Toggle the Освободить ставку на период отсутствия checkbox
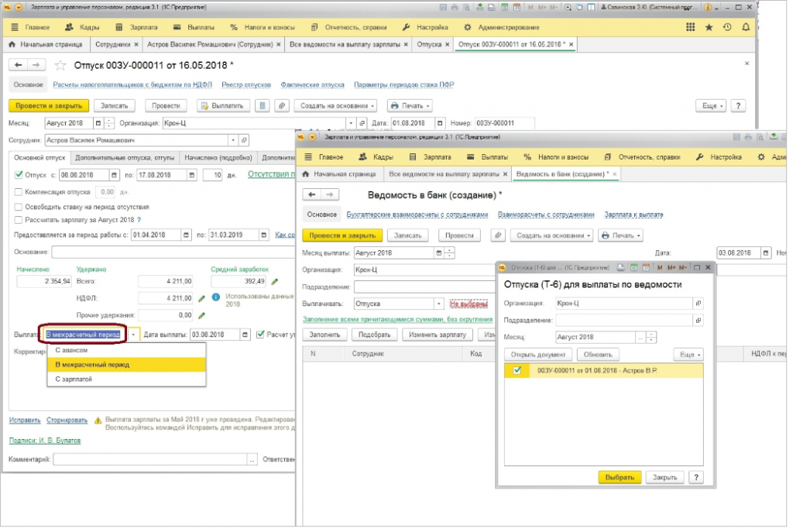Screen dimensions: 793x532 click(x=19, y=207)
